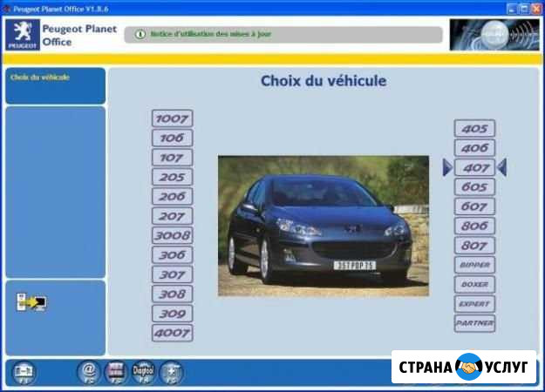Click the starred icon right of Diagtool

tap(171, 373)
